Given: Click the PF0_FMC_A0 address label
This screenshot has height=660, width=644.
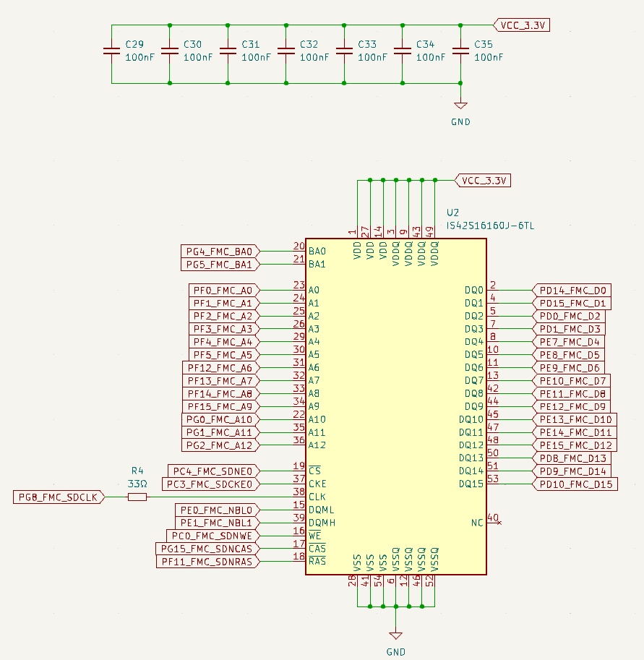Looking at the screenshot, I should [x=222, y=291].
